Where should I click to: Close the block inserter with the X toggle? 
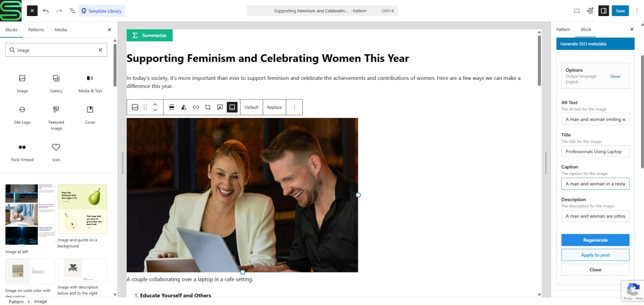coord(32,11)
